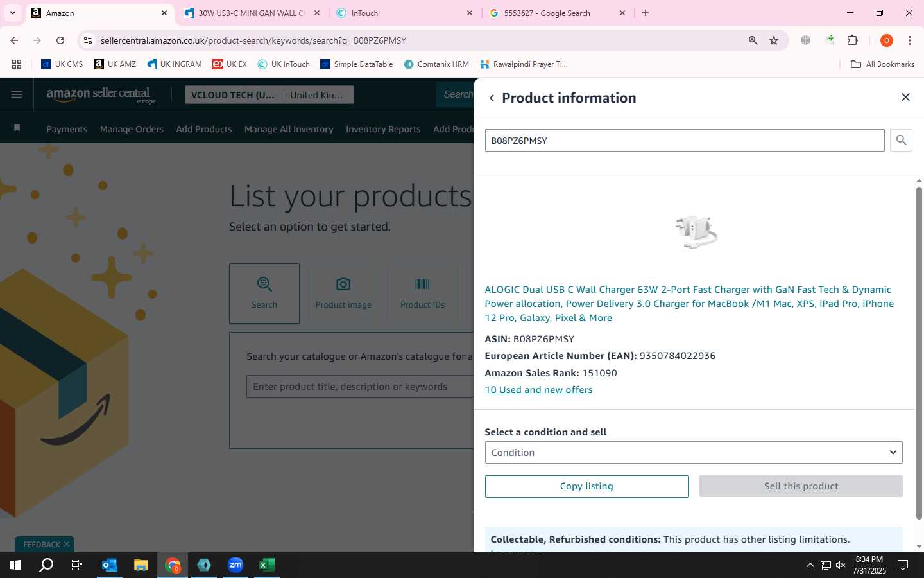The image size is (924, 578).
Task: Click the magnifier search button beside ASIN field
Action: click(901, 140)
